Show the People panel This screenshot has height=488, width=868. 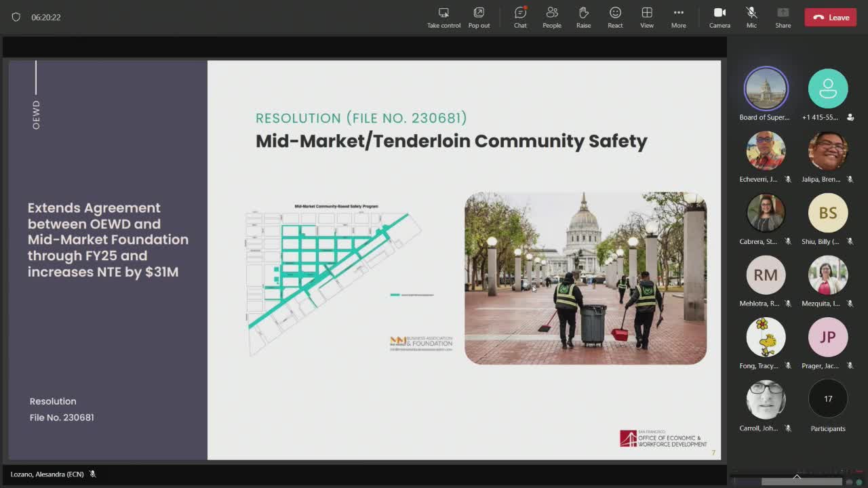click(551, 16)
